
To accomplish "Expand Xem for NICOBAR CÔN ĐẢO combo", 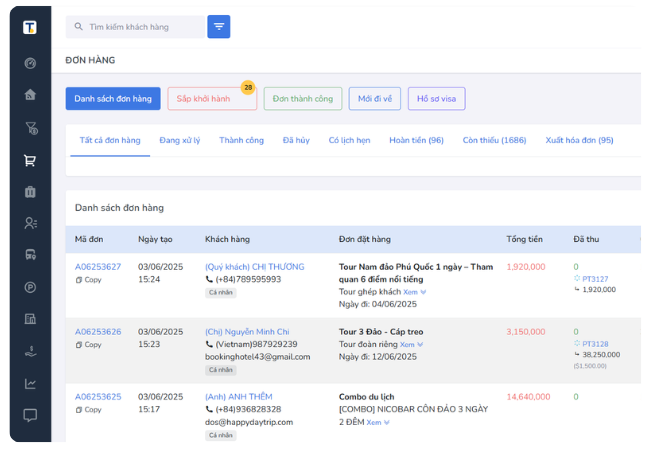I will point(378,423).
